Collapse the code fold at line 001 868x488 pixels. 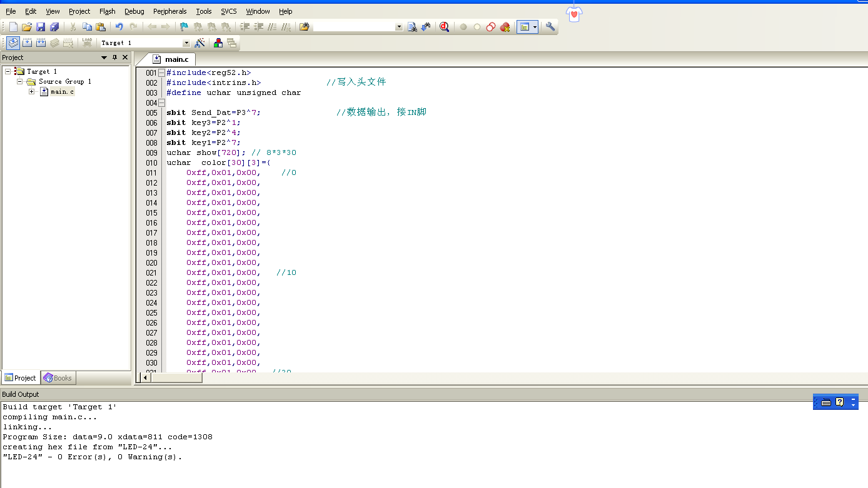click(x=161, y=72)
